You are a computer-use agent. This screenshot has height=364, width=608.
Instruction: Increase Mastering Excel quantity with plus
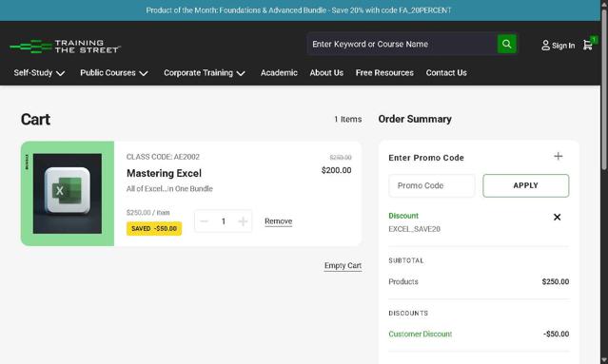(x=243, y=221)
